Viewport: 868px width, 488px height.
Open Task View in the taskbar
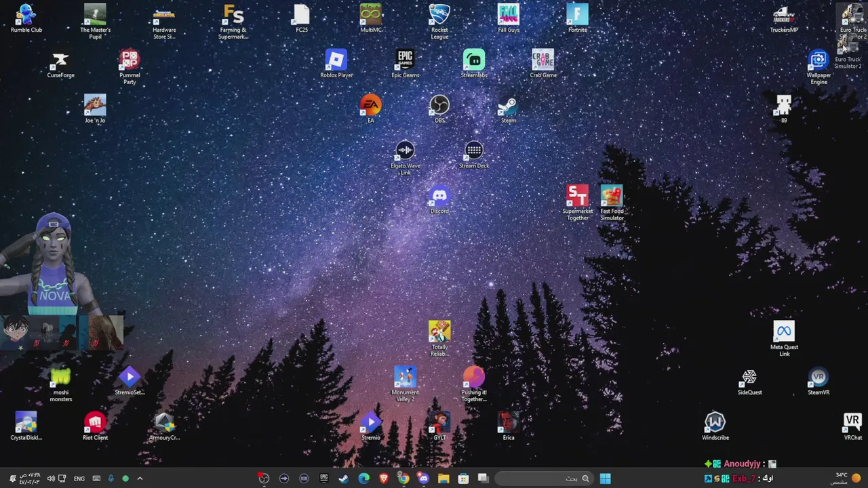click(x=484, y=479)
